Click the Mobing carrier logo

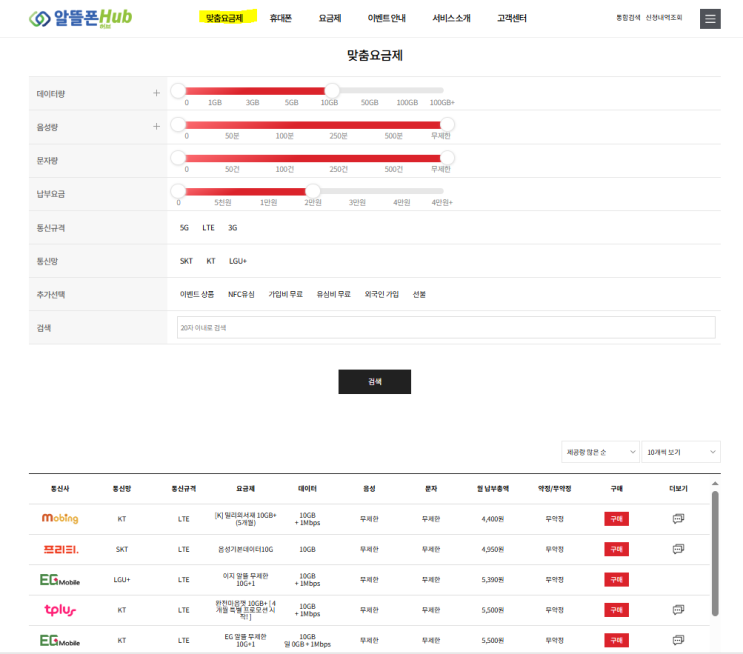(x=60, y=518)
